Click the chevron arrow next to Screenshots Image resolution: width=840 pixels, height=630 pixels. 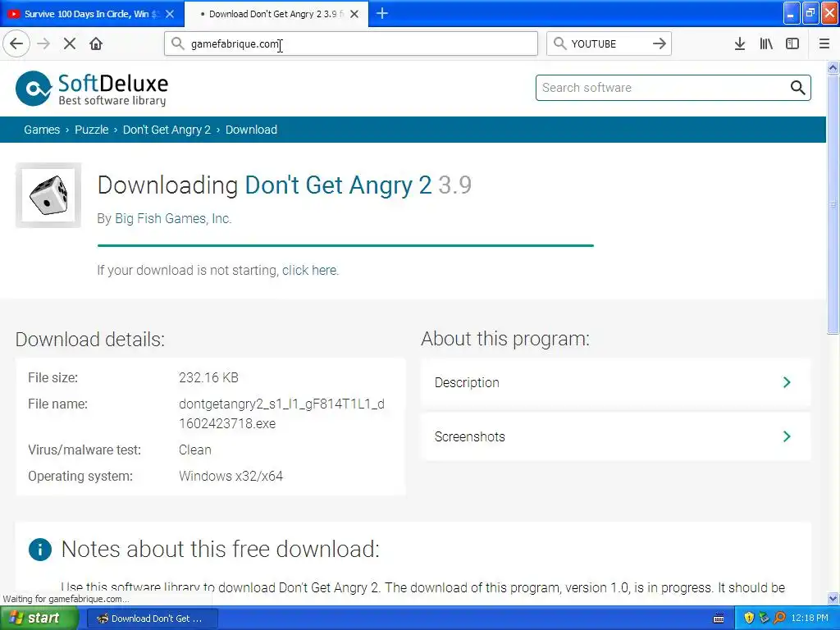point(787,436)
